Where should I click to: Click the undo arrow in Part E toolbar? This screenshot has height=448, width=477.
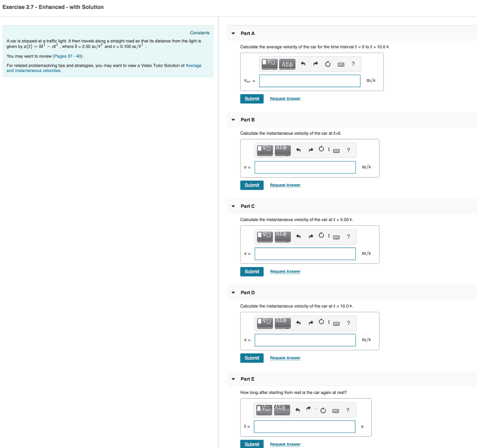point(298,410)
